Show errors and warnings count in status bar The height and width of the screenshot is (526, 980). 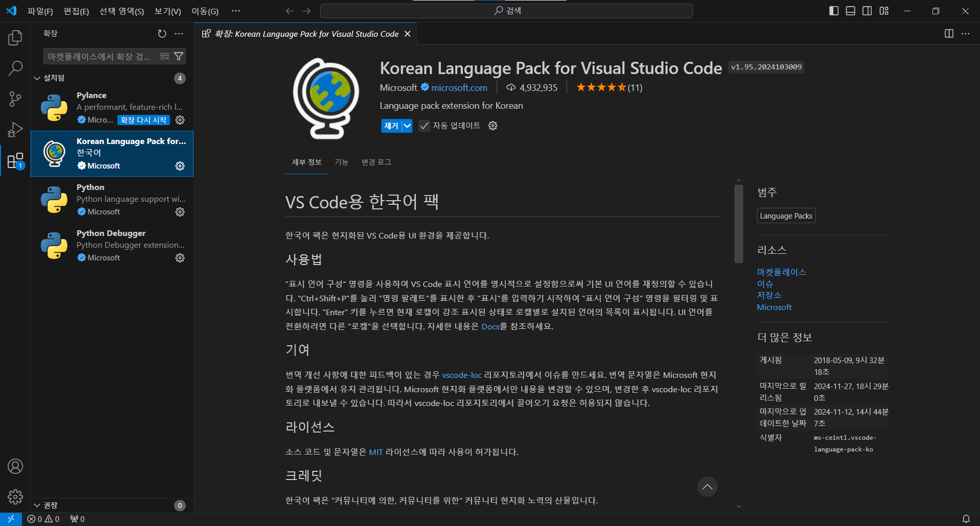(x=43, y=519)
